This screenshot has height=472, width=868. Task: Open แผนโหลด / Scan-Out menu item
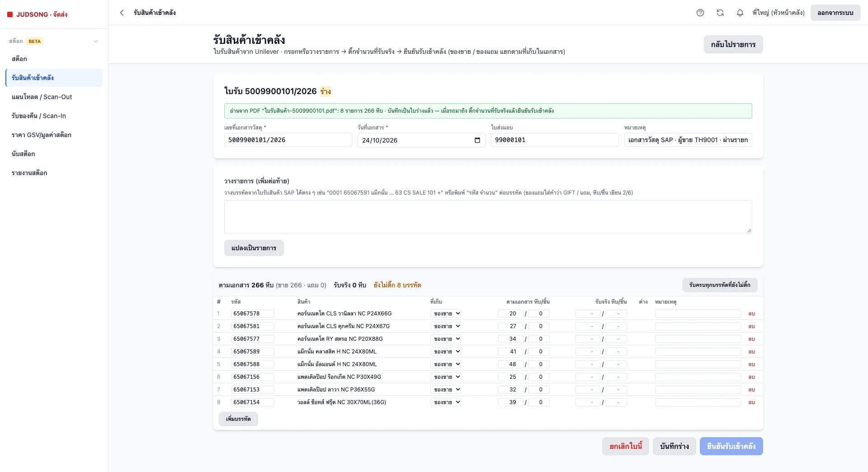coord(54,97)
